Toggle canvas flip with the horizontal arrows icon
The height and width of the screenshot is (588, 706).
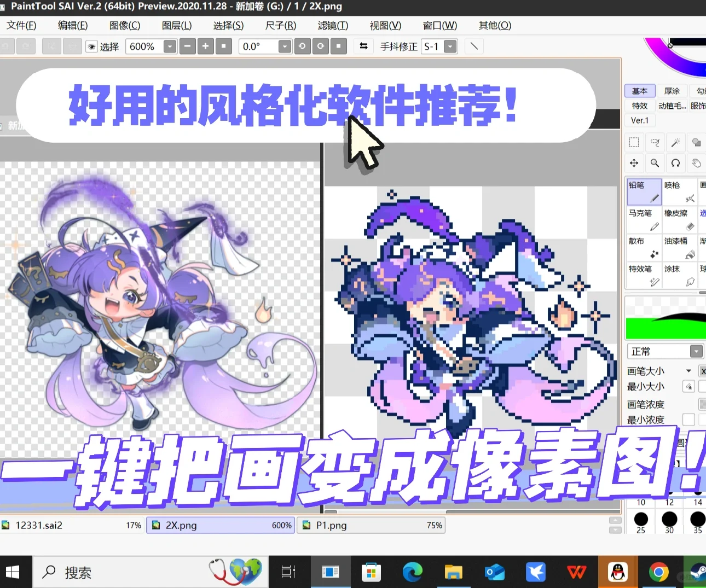point(363,46)
